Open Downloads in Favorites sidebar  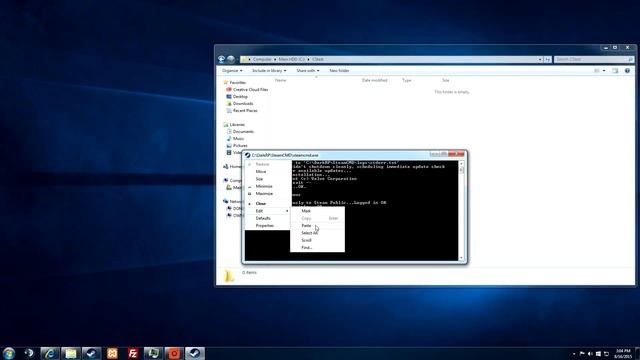click(x=243, y=104)
